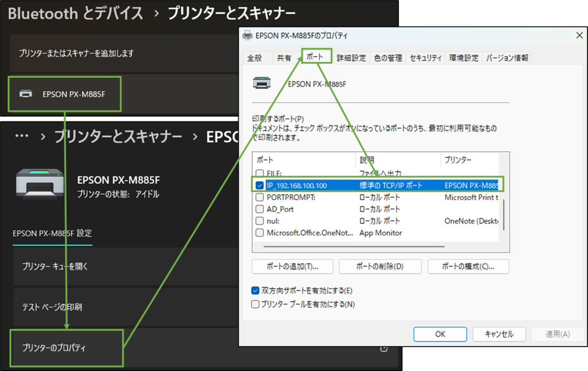
Task: Check the FILE: port checkbox
Action: pos(260,173)
